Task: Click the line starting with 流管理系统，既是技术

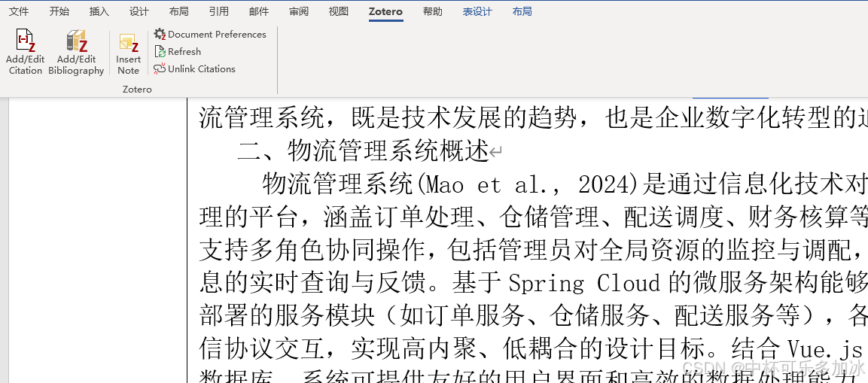Action: (x=533, y=117)
